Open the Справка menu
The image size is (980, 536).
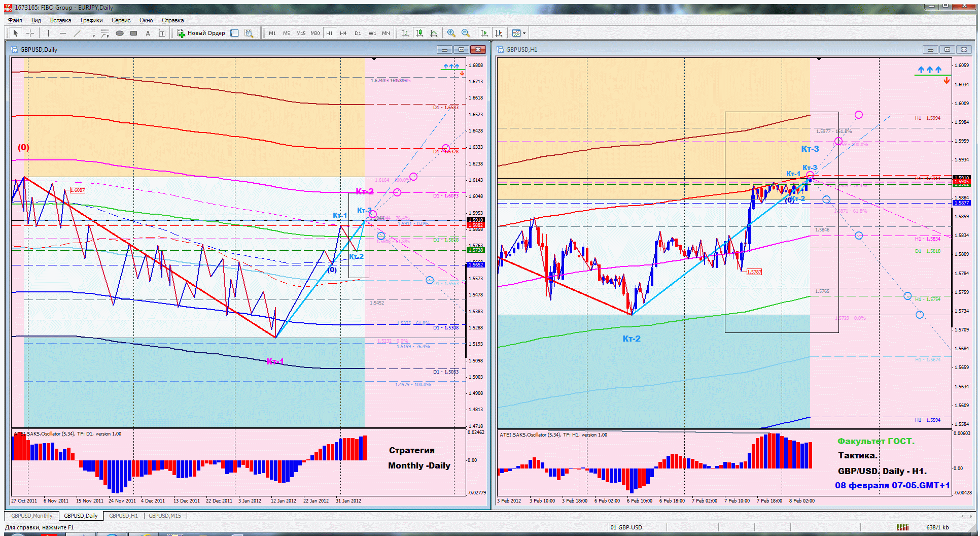coord(172,20)
